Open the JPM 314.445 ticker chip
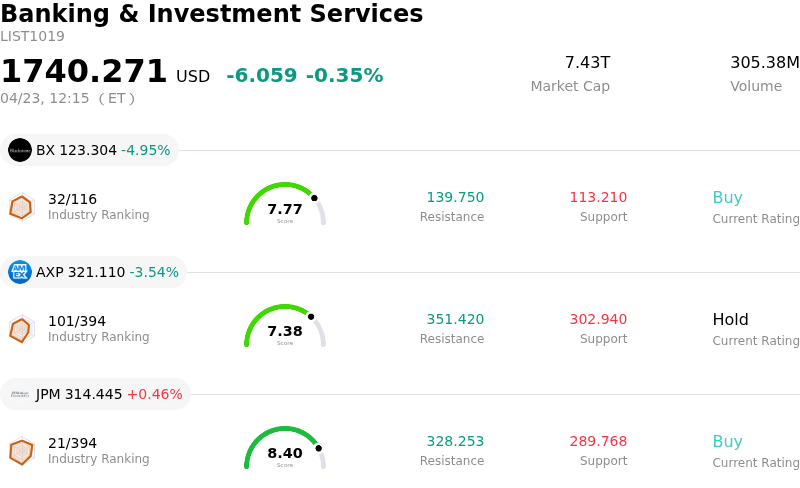Image resolution: width=800 pixels, height=488 pixels. (96, 394)
